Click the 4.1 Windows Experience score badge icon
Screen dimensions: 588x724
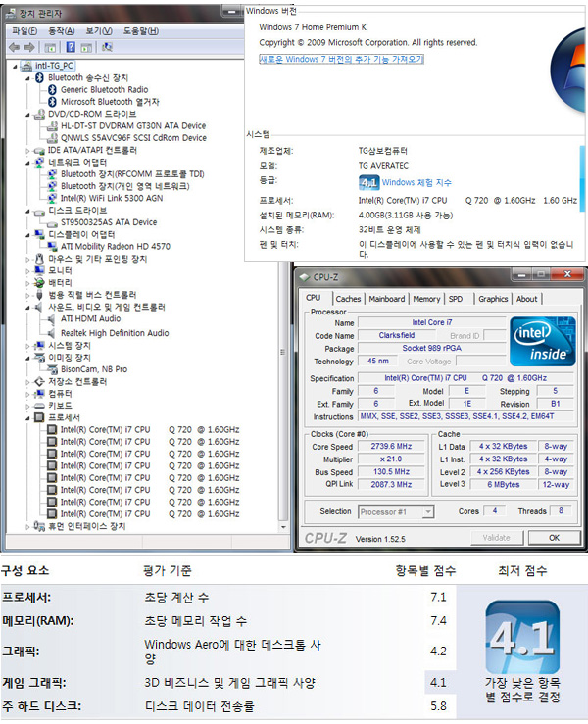368,183
